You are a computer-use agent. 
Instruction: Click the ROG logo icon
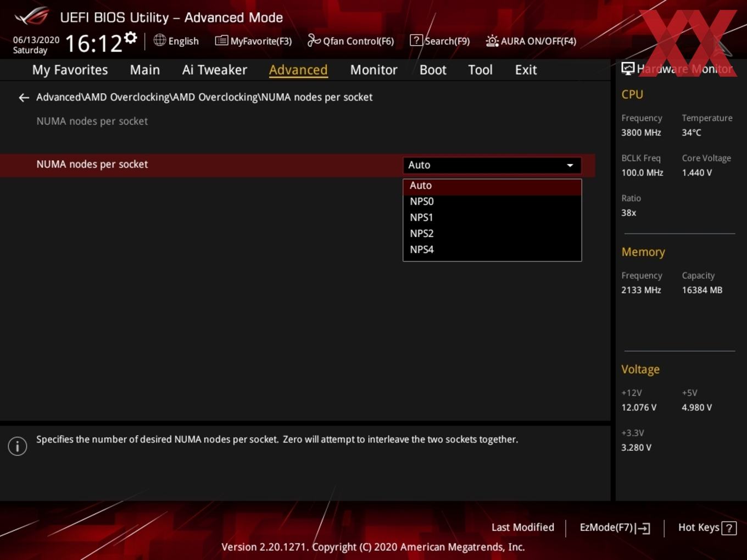[x=32, y=16]
